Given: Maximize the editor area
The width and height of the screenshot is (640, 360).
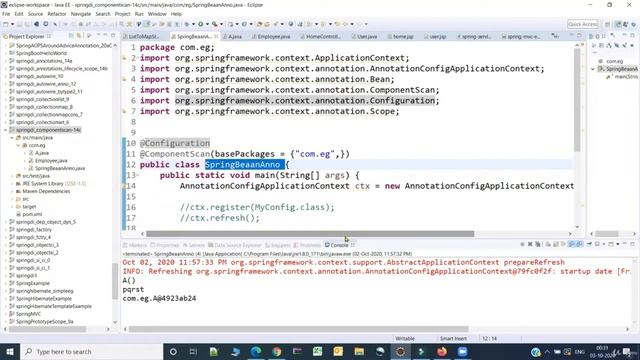Looking at the screenshot, I should (580, 36).
